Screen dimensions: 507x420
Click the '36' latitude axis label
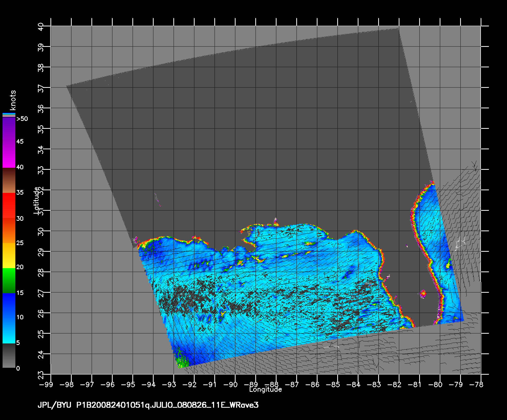(41, 109)
